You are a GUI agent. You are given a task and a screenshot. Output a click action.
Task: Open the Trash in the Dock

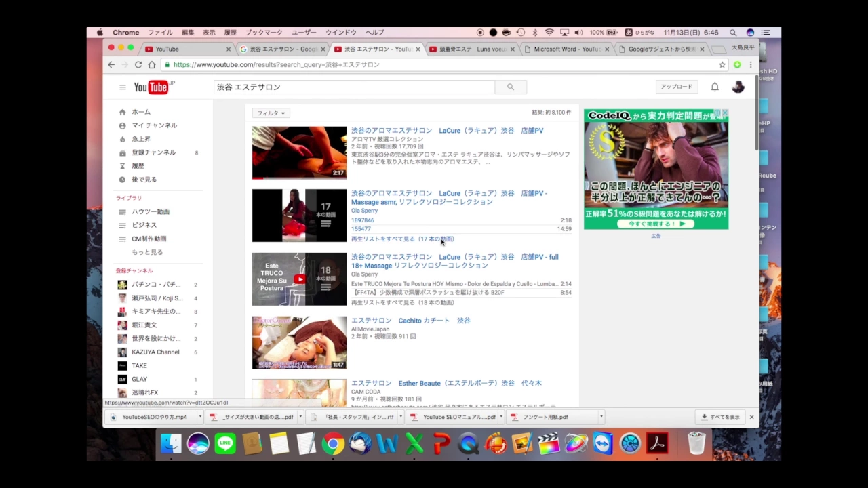pyautogui.click(x=696, y=443)
